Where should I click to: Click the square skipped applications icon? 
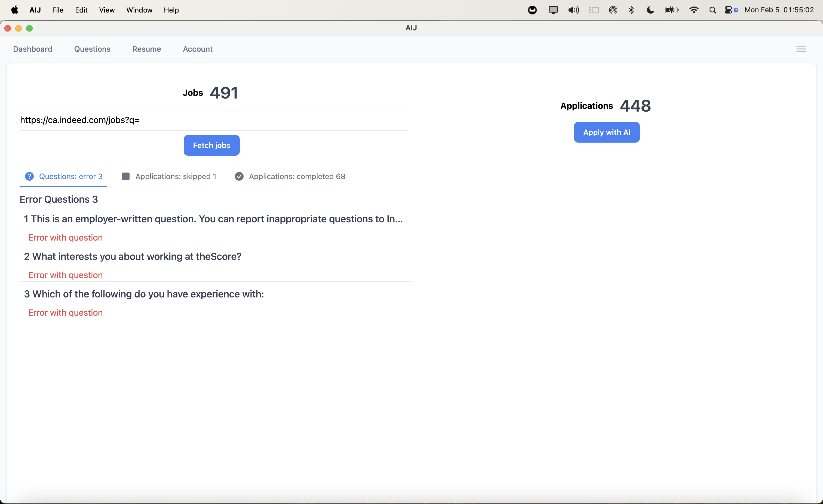pyautogui.click(x=125, y=176)
